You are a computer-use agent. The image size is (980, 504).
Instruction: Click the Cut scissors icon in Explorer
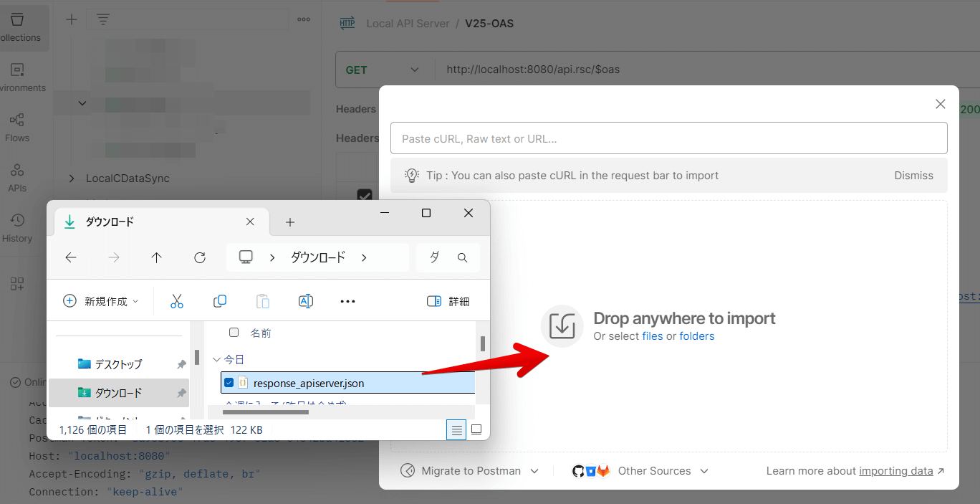pyautogui.click(x=177, y=301)
